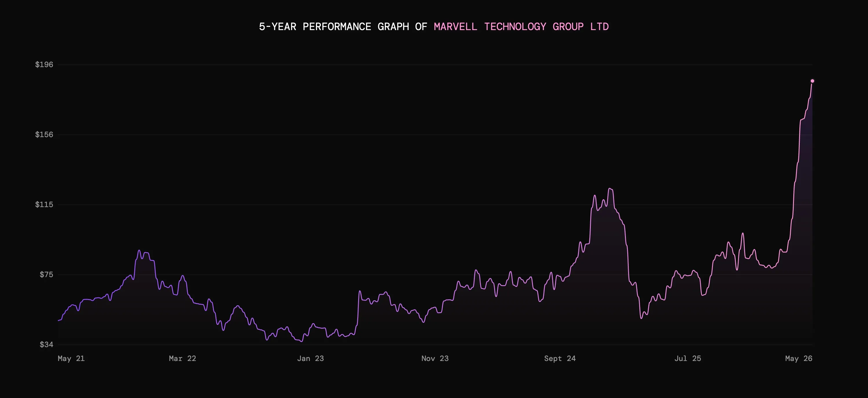Click the $115 y-axis label
This screenshot has height=398, width=868.
coord(44,204)
